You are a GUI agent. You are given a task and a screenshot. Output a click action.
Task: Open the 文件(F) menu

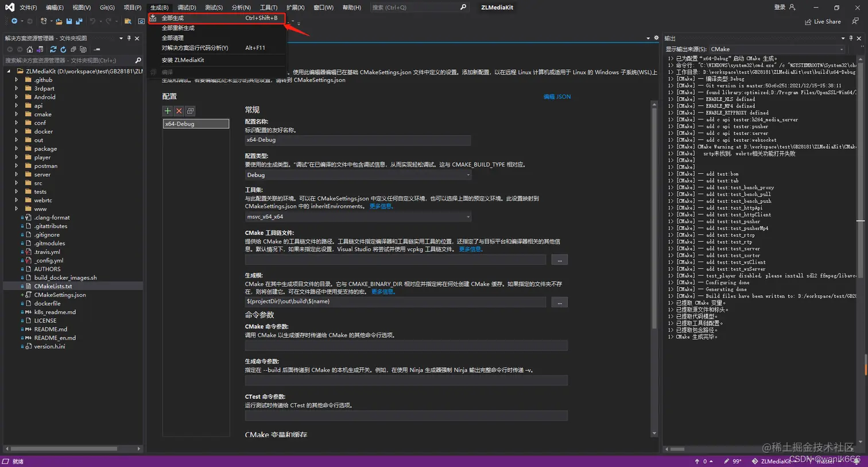click(x=28, y=7)
